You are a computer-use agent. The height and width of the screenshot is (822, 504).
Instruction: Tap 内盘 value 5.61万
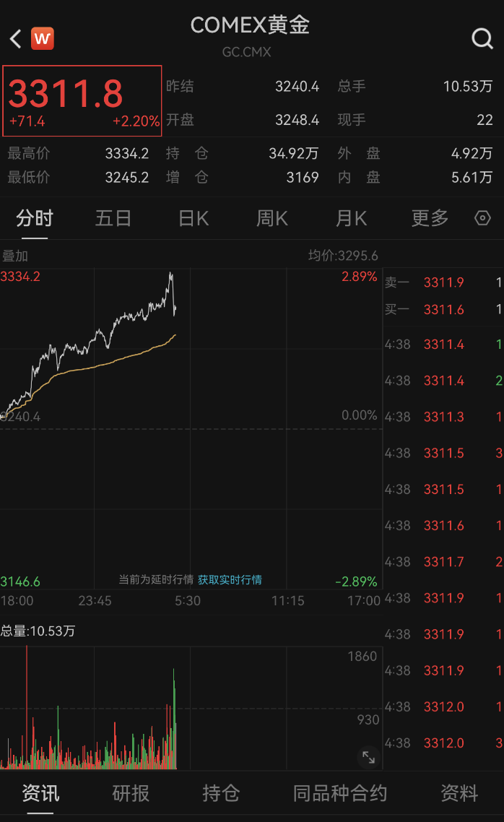472,178
